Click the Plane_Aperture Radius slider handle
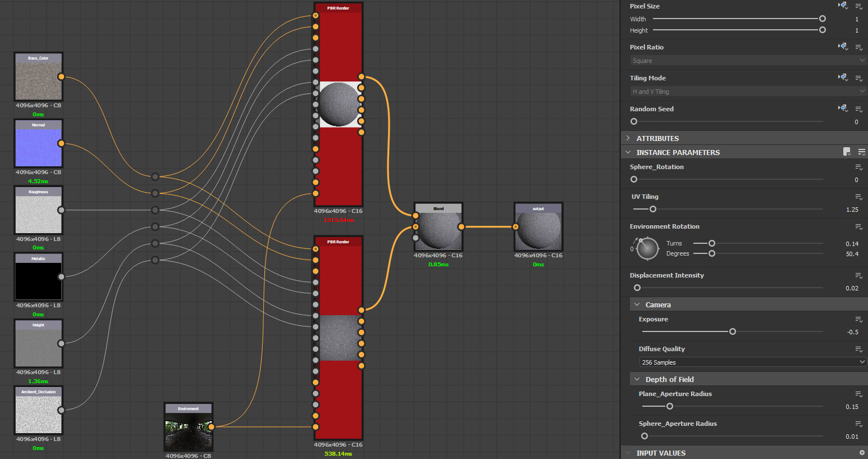The height and width of the screenshot is (459, 868). coord(669,406)
